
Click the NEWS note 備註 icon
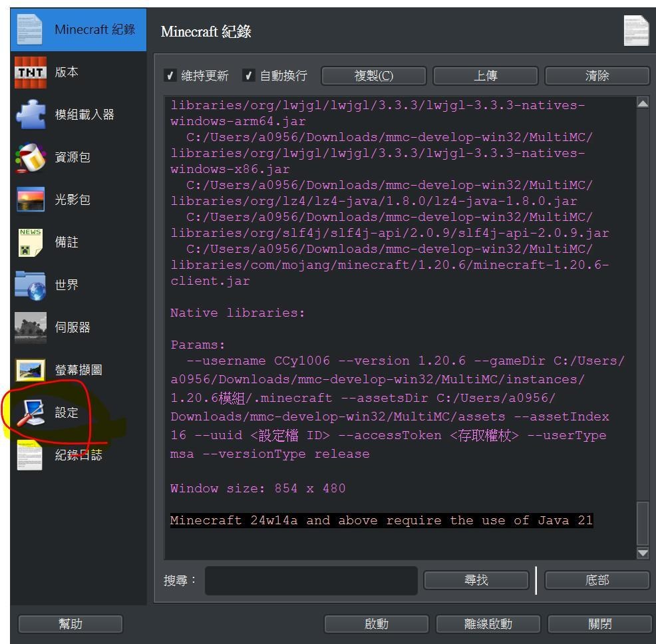pyautogui.click(x=30, y=242)
